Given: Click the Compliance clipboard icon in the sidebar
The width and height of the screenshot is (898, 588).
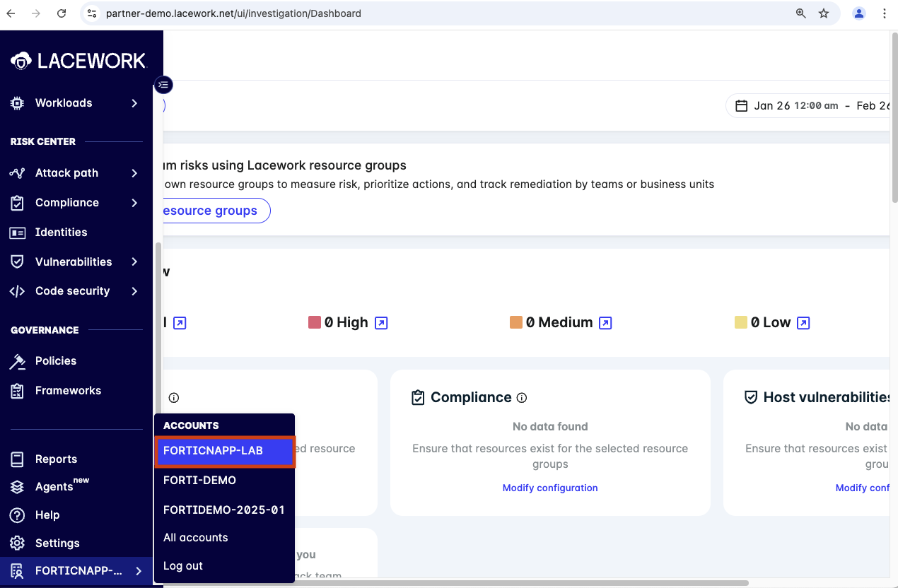Looking at the screenshot, I should [x=17, y=203].
